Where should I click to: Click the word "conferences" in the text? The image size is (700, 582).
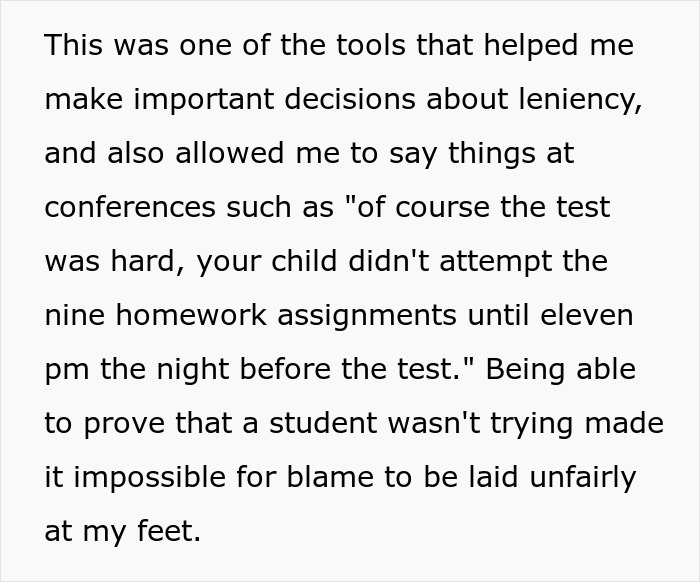pos(130,207)
